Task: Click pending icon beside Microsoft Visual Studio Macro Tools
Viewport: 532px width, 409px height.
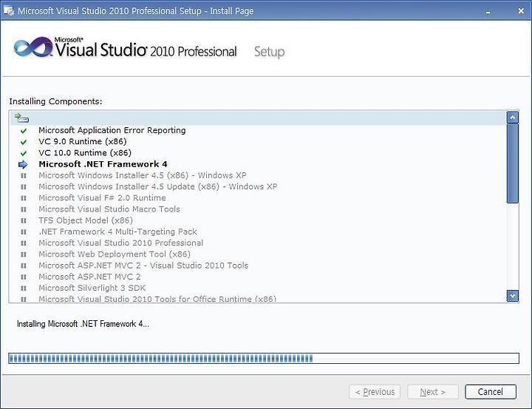Action: (24, 209)
